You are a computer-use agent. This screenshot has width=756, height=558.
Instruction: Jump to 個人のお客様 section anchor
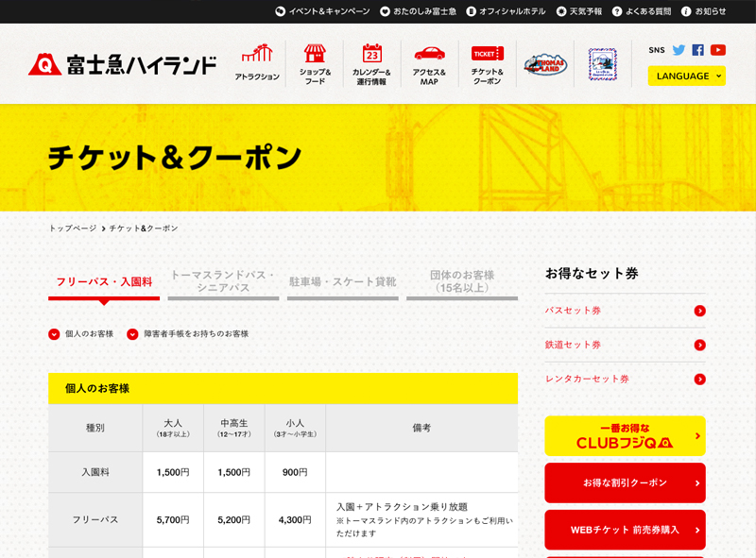[x=81, y=334]
